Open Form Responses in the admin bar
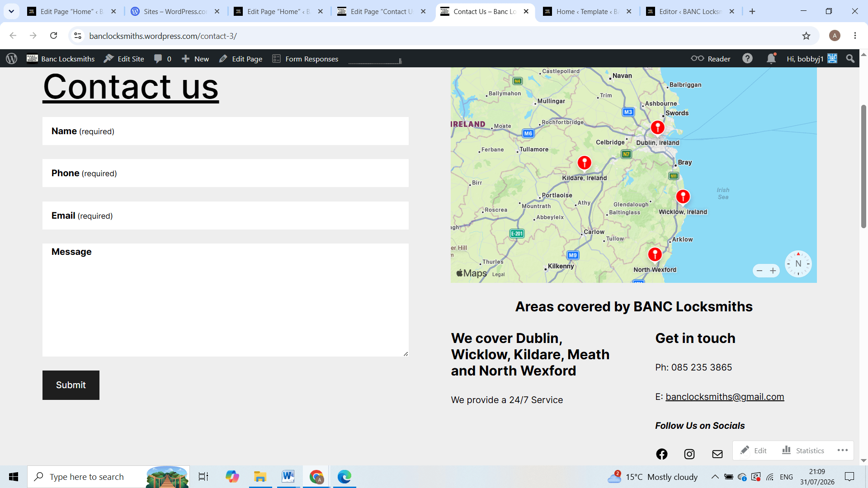The width and height of the screenshot is (868, 488). (305, 59)
